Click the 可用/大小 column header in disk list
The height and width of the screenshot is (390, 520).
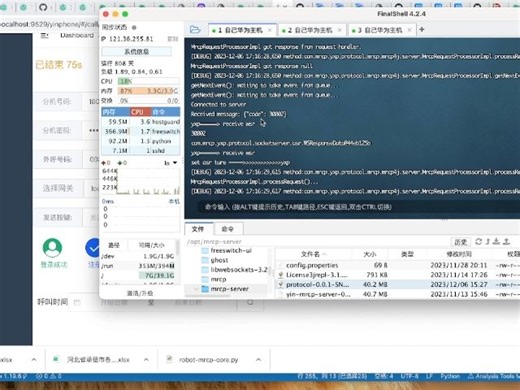coord(152,245)
